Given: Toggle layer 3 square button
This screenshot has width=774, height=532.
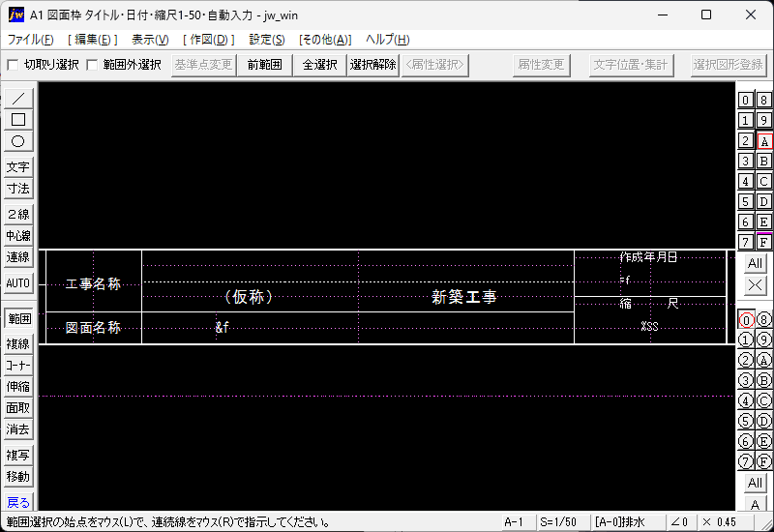Looking at the screenshot, I should 746,161.
